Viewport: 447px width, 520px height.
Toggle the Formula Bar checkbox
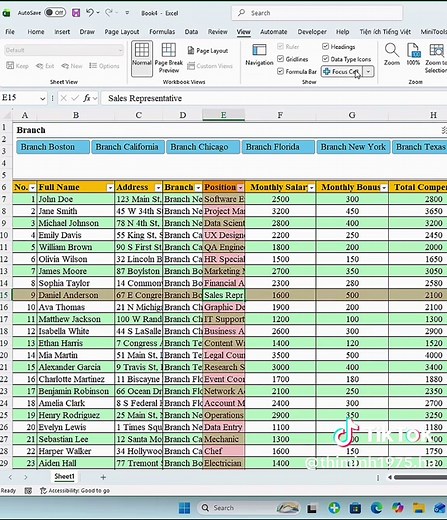click(x=280, y=71)
